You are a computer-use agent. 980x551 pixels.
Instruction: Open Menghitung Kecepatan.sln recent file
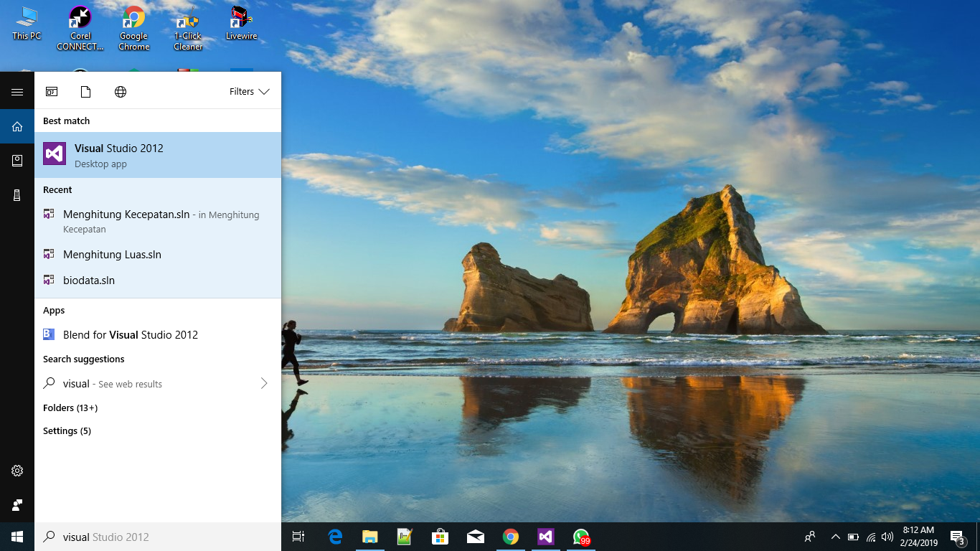pyautogui.click(x=158, y=221)
